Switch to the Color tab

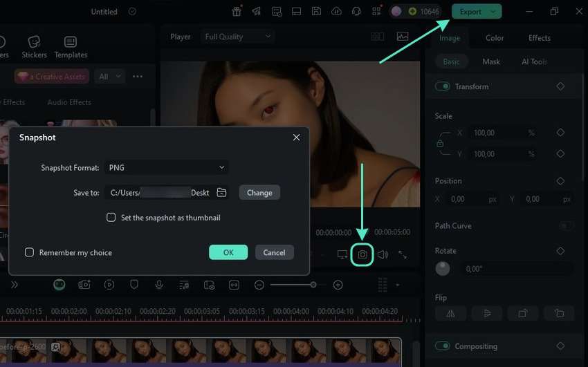[495, 38]
